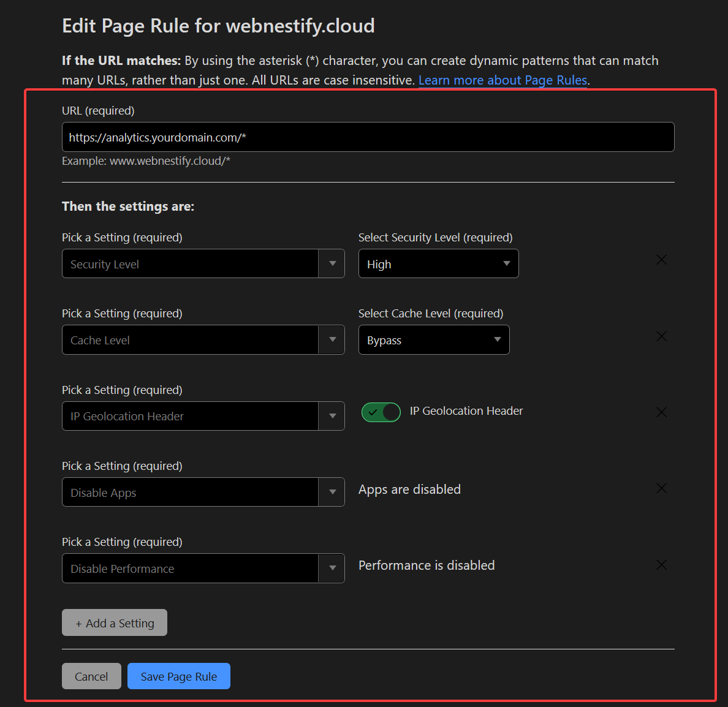Click the Add a Setting button
The height and width of the screenshot is (707, 728).
[115, 623]
